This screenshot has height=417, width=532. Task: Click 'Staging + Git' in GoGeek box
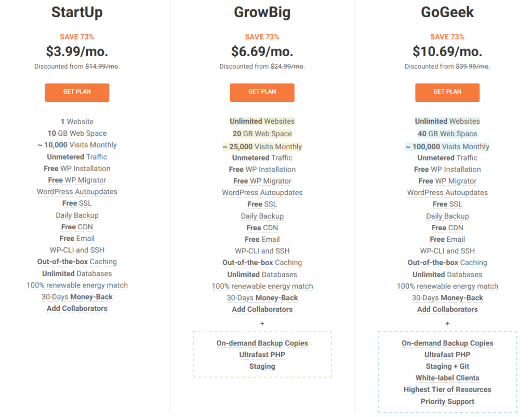[447, 367]
